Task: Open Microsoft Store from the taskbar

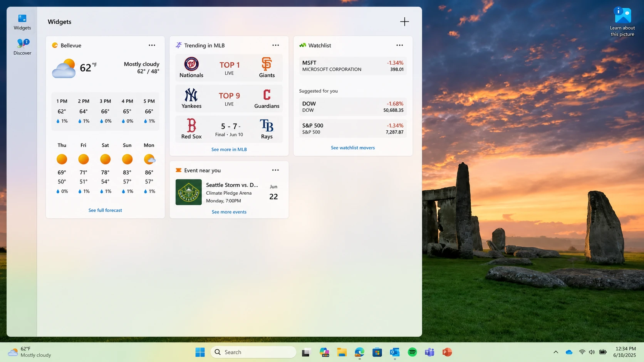Action: 377,352
